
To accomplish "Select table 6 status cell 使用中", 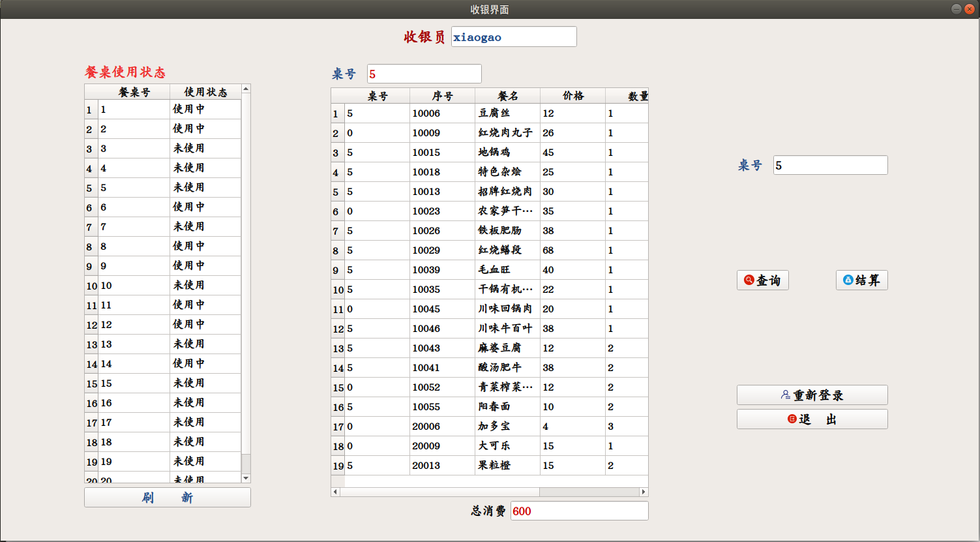I will [x=205, y=207].
